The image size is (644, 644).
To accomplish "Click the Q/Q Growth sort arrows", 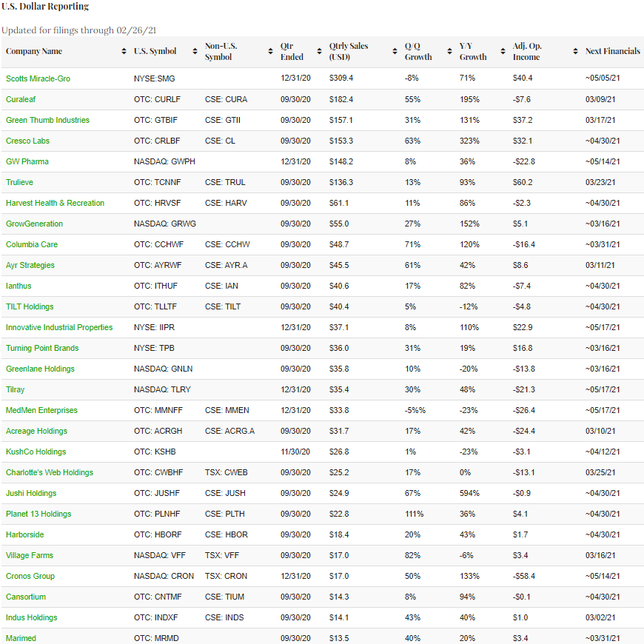I will click(449, 52).
